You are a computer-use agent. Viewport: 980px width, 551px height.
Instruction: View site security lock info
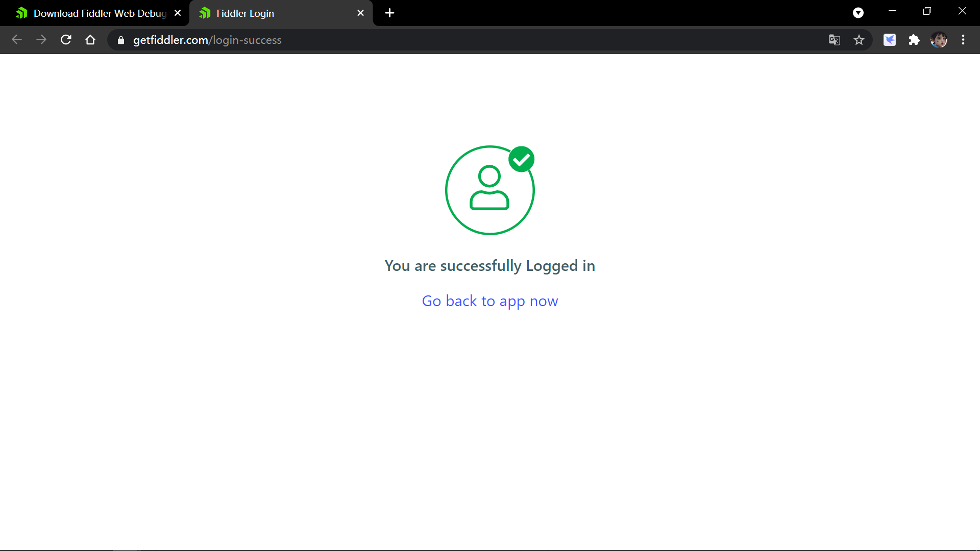(x=121, y=40)
